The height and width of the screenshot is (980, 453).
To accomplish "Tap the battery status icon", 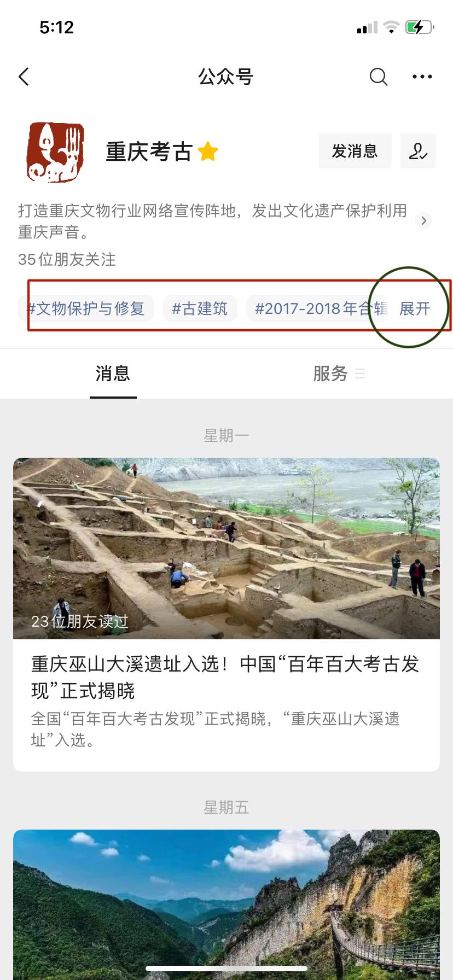I will (x=420, y=27).
